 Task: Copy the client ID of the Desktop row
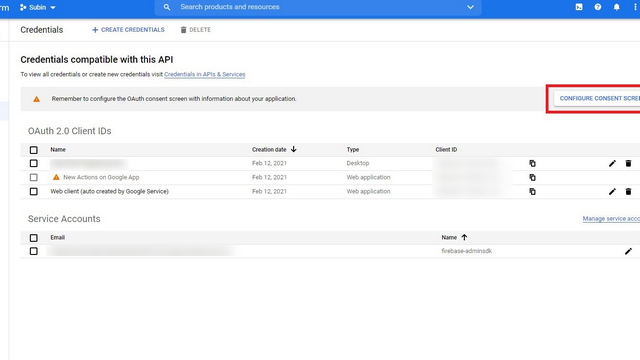click(x=532, y=163)
